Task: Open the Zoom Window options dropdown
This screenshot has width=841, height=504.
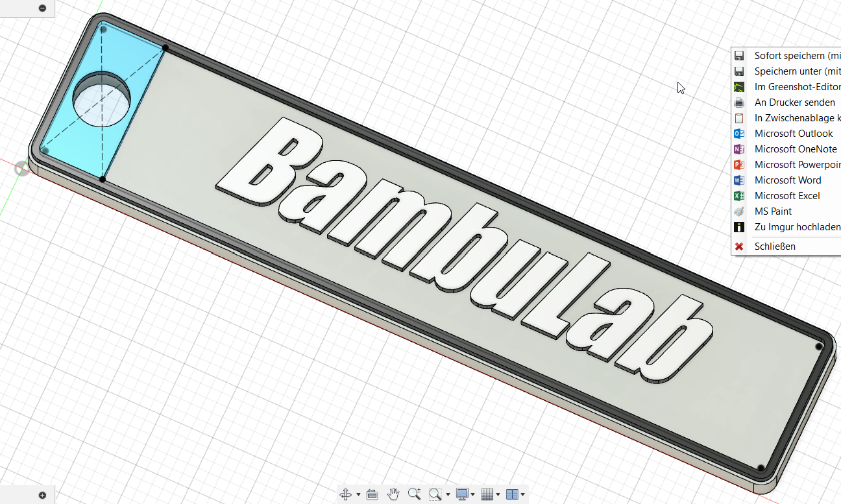Action: click(x=448, y=495)
